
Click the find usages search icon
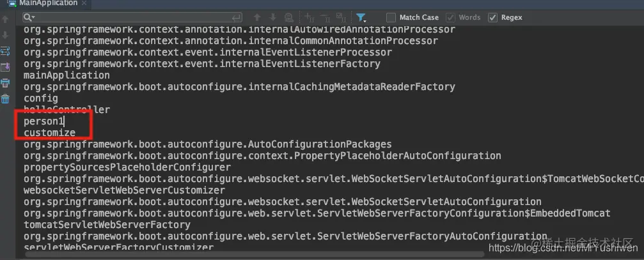289,17
